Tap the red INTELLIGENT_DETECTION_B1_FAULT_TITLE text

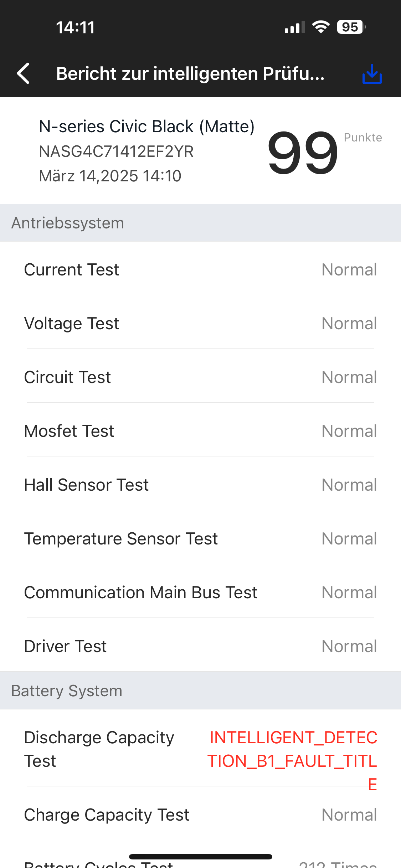click(292, 760)
